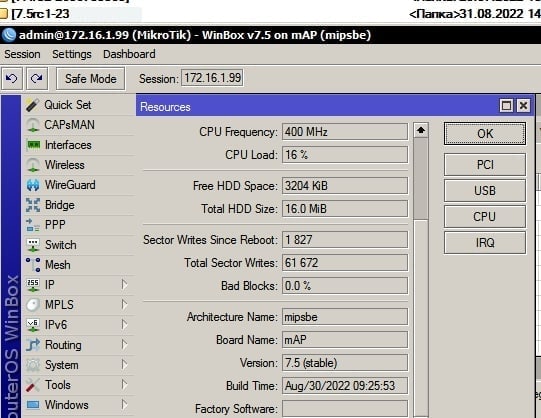Expand the IP submenu arrow
Viewport: 541px width, 418px height.
[x=125, y=285]
